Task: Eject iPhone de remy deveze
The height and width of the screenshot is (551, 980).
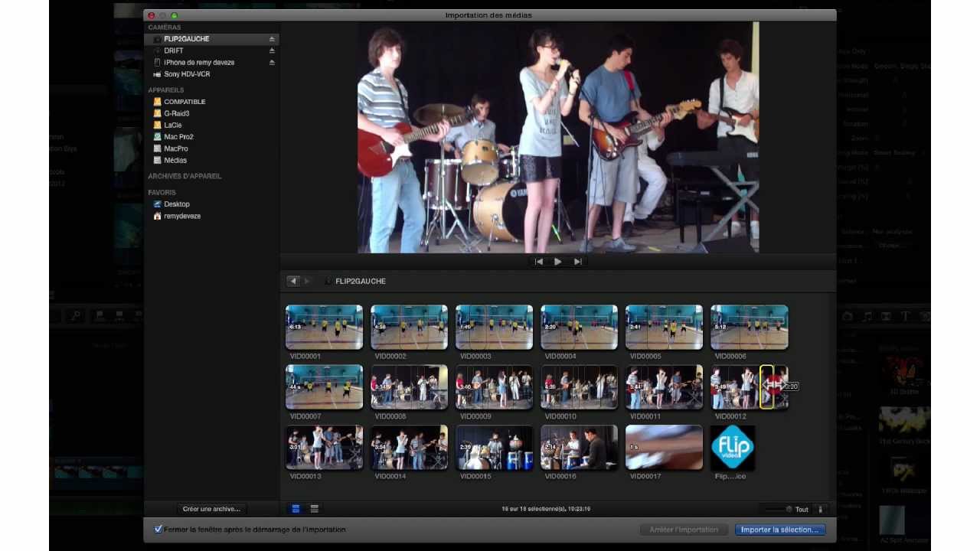Action: pyautogui.click(x=272, y=63)
